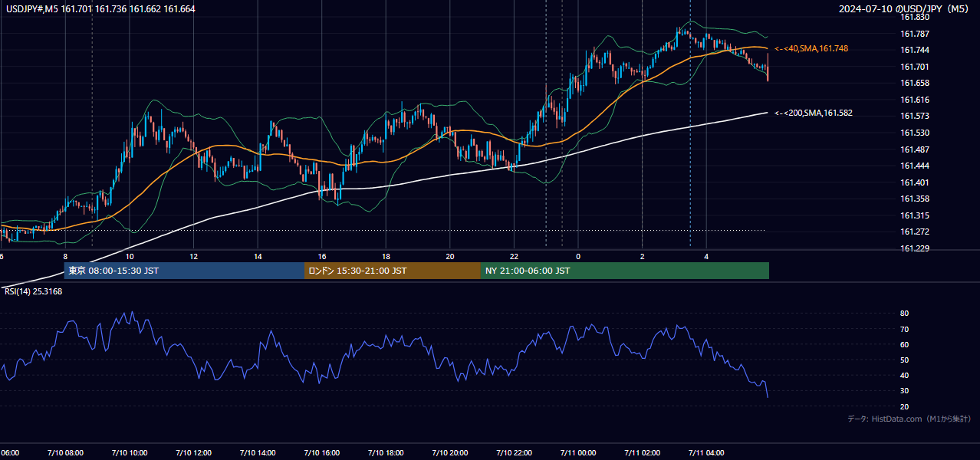This screenshot has height=460, width=980.
Task: Click the orange 40 SMA label 161.748
Action: pyautogui.click(x=811, y=48)
